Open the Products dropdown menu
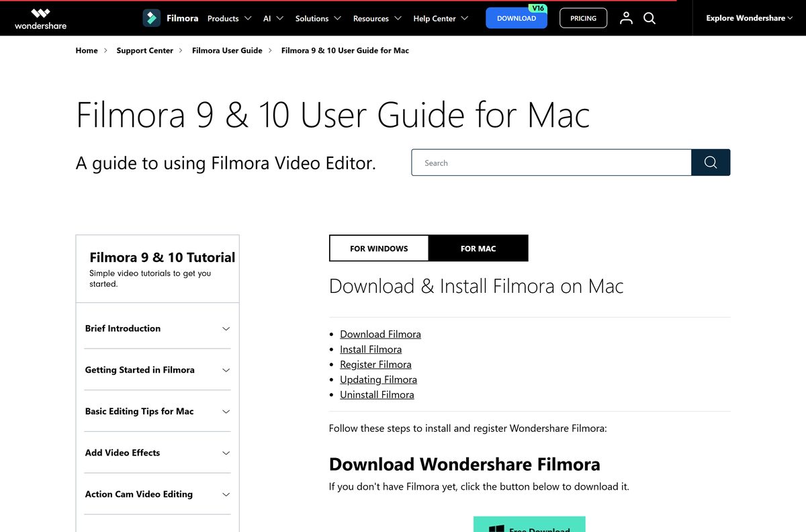Viewport: 806px width, 532px height. (x=230, y=18)
